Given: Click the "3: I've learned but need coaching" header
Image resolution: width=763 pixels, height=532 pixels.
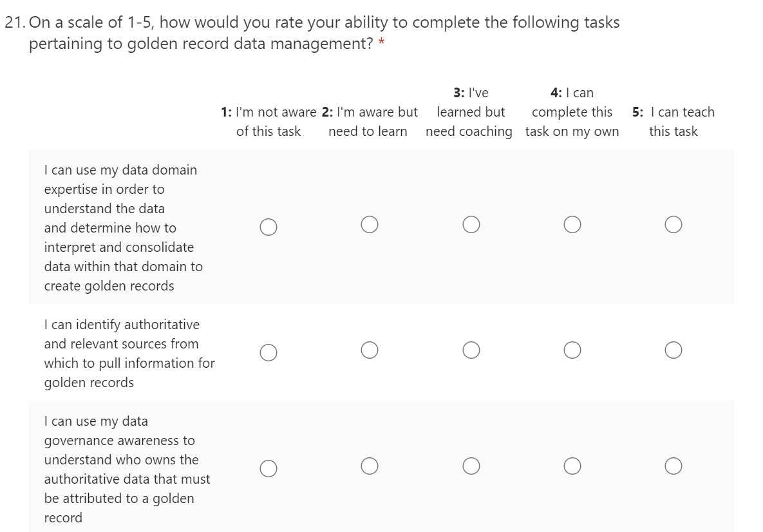Looking at the screenshot, I should [469, 112].
